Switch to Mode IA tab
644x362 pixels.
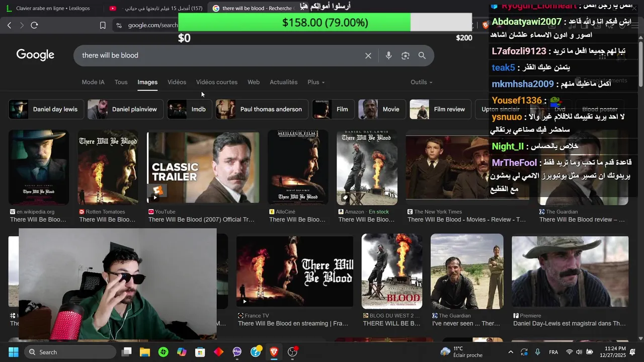[x=93, y=82]
